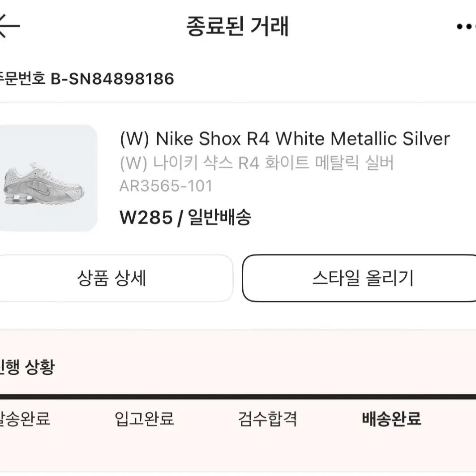Click the W285 / 일반배송 size info
The width and height of the screenshot is (476, 476).
click(x=185, y=217)
